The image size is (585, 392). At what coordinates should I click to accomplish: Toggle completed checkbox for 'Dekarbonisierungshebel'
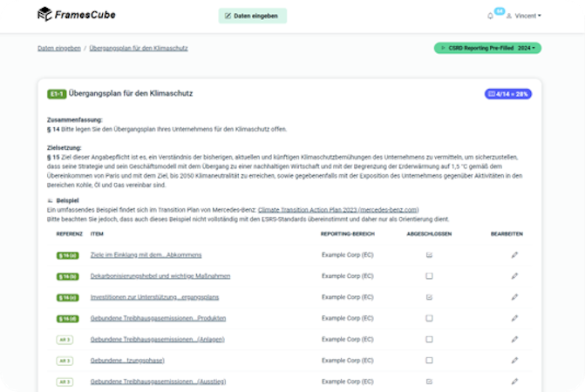click(429, 275)
